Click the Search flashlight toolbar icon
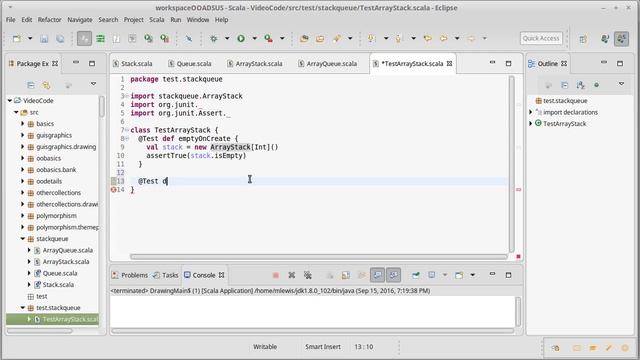Viewport: 640px width, 360px height. point(336,38)
